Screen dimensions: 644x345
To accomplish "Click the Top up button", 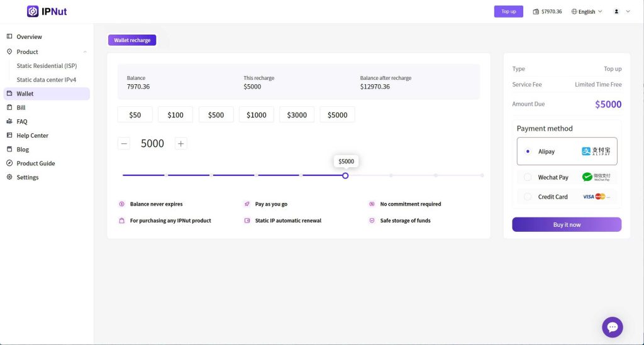I will click(508, 11).
